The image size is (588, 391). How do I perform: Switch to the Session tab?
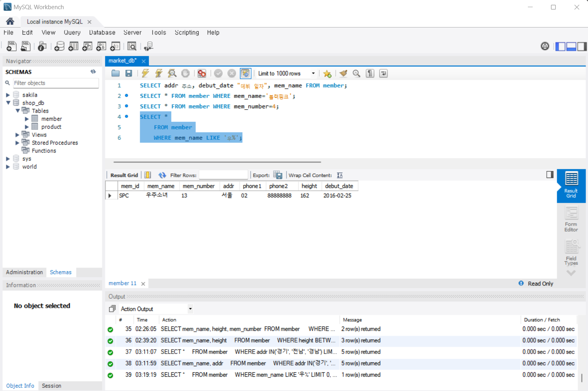(51, 386)
